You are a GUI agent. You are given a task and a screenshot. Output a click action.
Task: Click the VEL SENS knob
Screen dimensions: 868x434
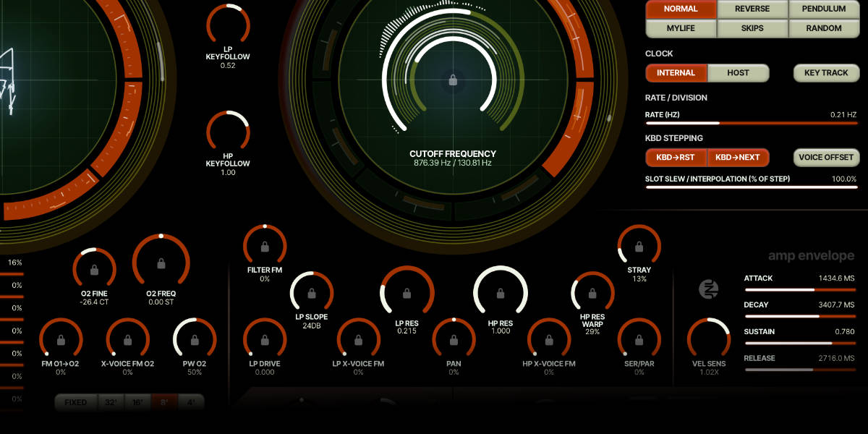tap(708, 339)
